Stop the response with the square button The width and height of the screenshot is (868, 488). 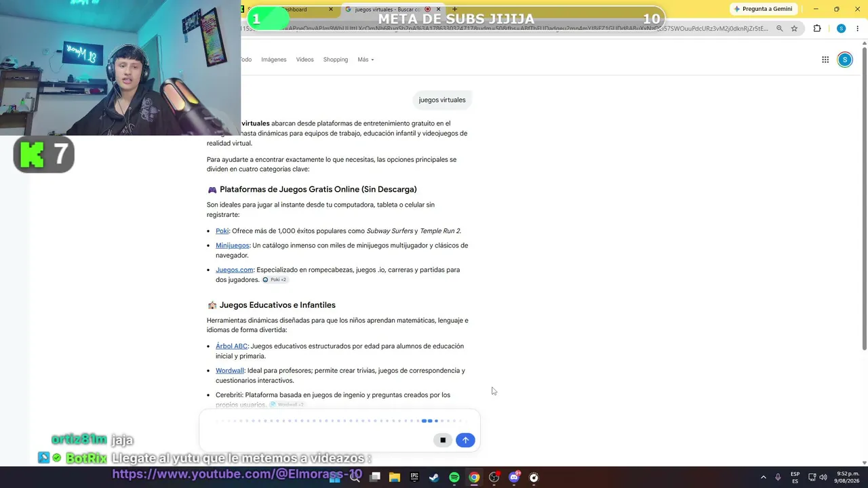(443, 440)
